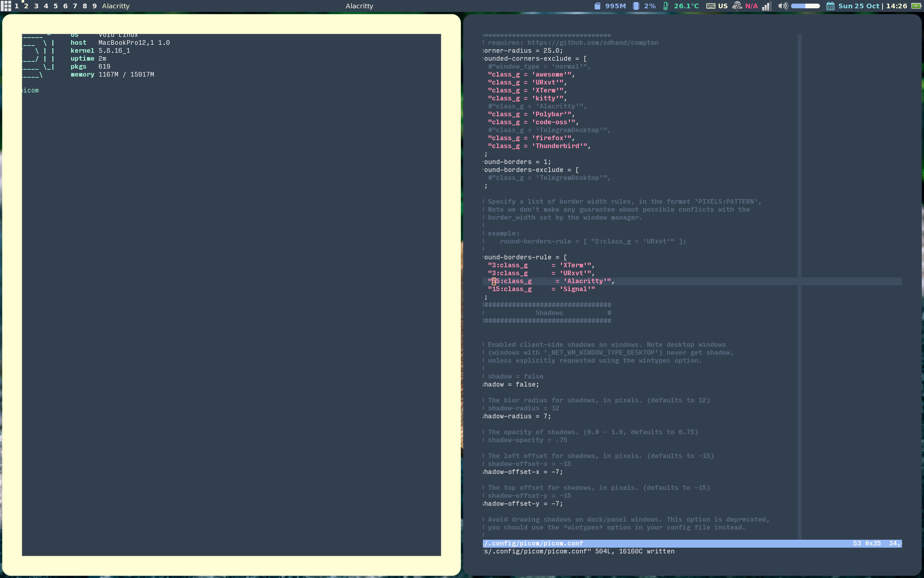The height and width of the screenshot is (578, 924).
Task: Click the 'awesome' class_g exclude line
Action: (x=531, y=74)
